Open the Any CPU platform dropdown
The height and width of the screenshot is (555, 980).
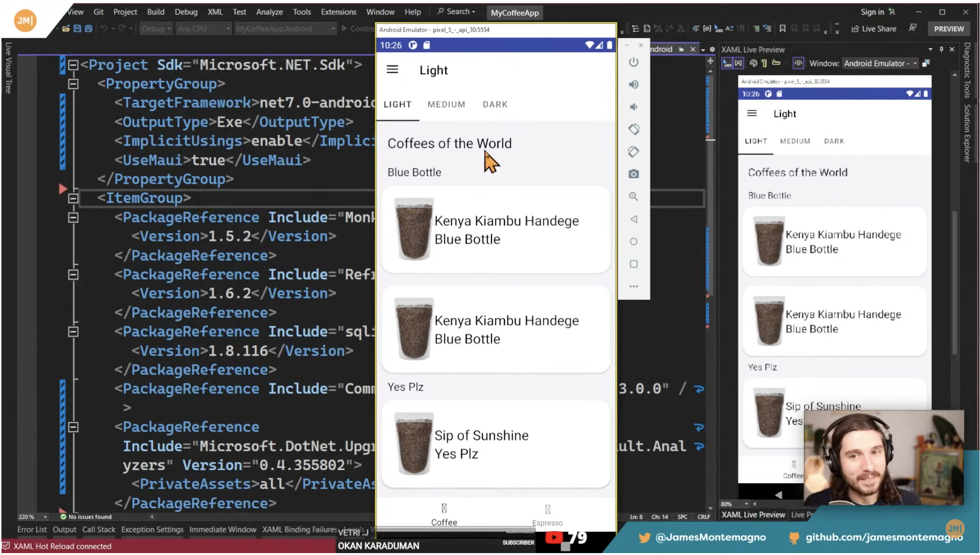tap(203, 29)
